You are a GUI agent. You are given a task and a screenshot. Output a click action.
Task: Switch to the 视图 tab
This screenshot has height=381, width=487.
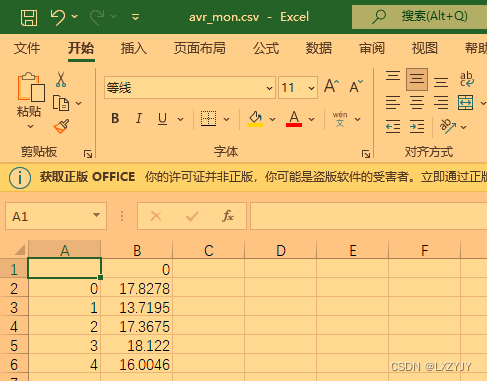(x=425, y=48)
